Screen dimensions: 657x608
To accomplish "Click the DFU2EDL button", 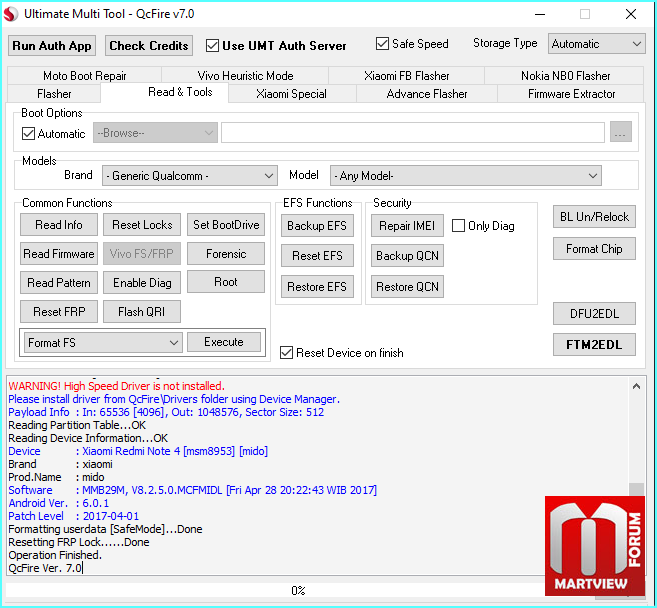I will 594,313.
